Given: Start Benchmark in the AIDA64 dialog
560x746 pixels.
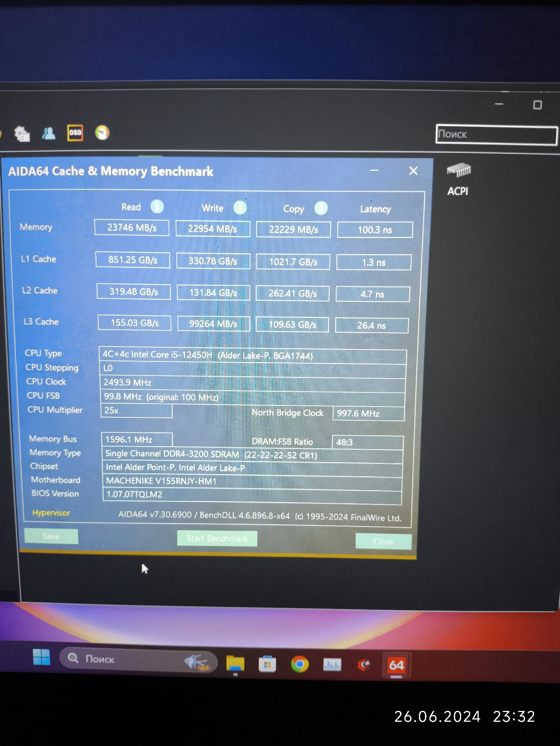Looking at the screenshot, I should coord(217,538).
